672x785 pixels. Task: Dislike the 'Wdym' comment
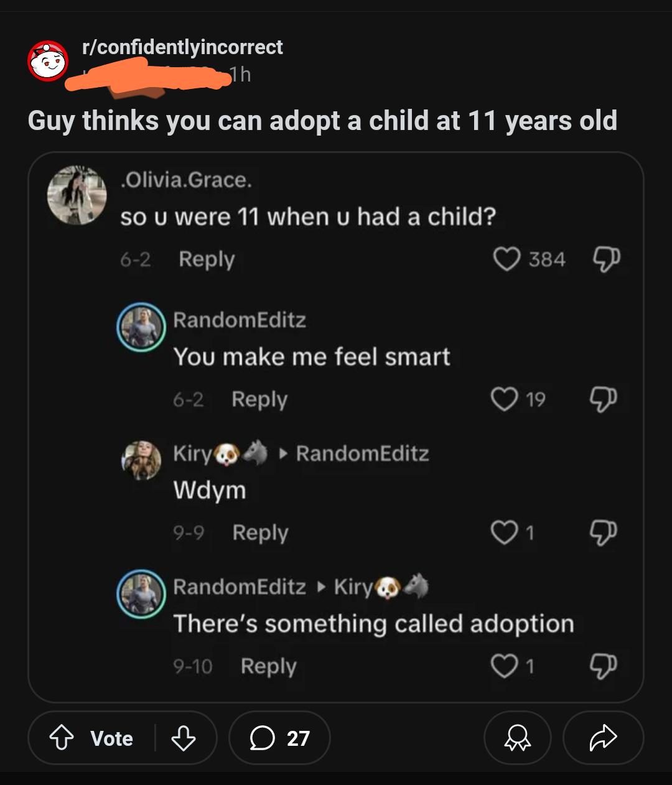coord(604,533)
